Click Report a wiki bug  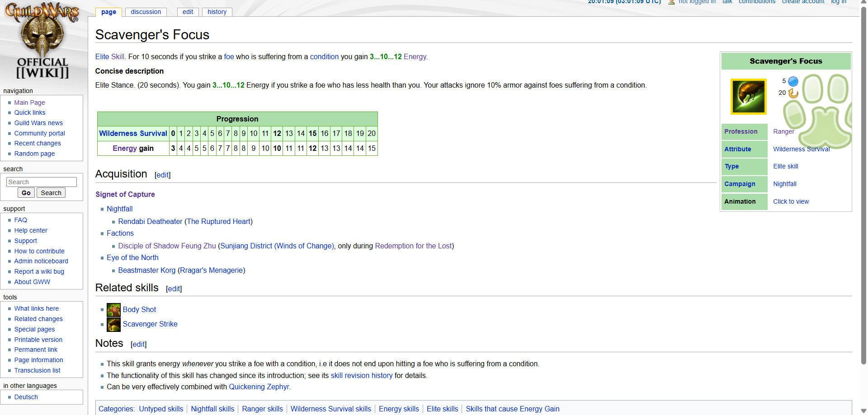click(39, 271)
